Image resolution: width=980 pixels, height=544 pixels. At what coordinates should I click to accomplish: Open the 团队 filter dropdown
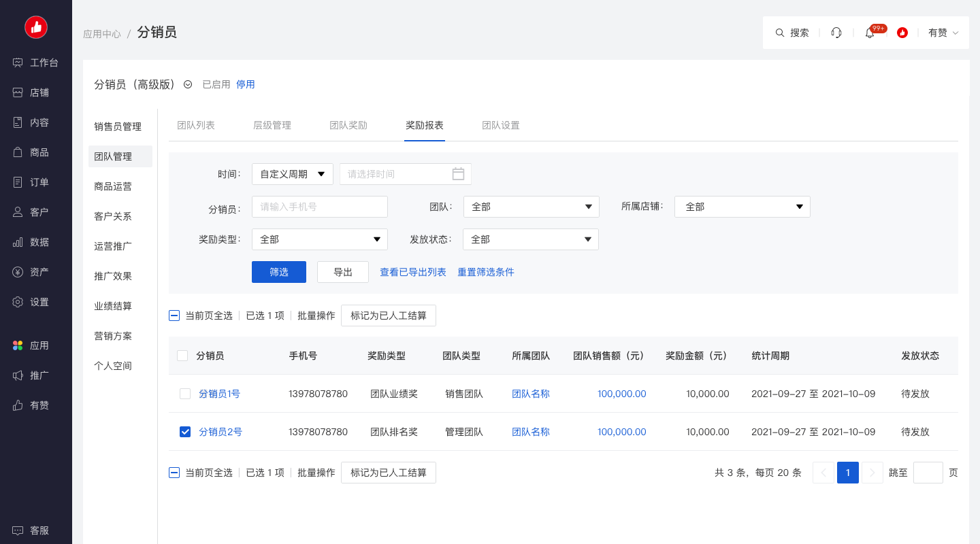click(532, 207)
